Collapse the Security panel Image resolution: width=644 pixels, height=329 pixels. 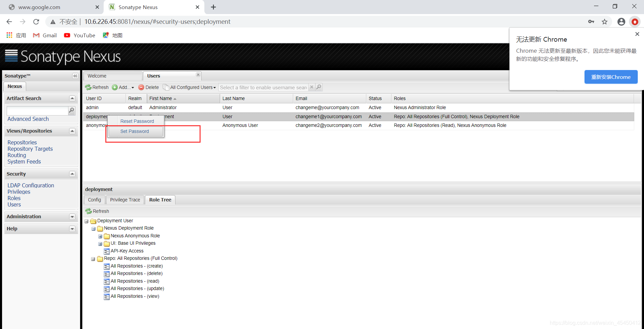point(72,174)
